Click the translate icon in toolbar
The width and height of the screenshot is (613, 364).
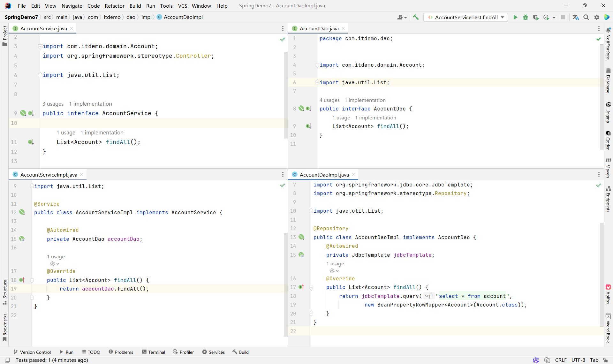coord(576,17)
